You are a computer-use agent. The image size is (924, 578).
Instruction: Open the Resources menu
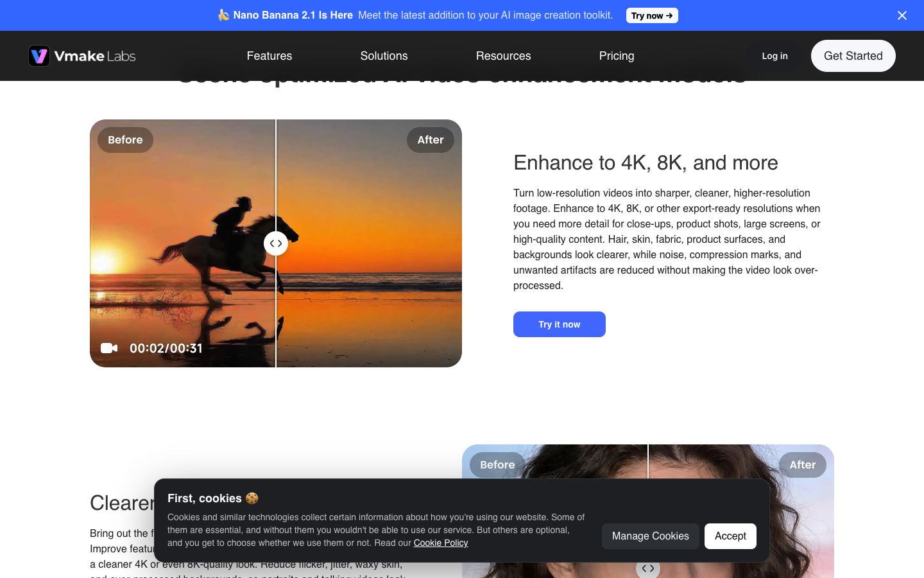(504, 56)
